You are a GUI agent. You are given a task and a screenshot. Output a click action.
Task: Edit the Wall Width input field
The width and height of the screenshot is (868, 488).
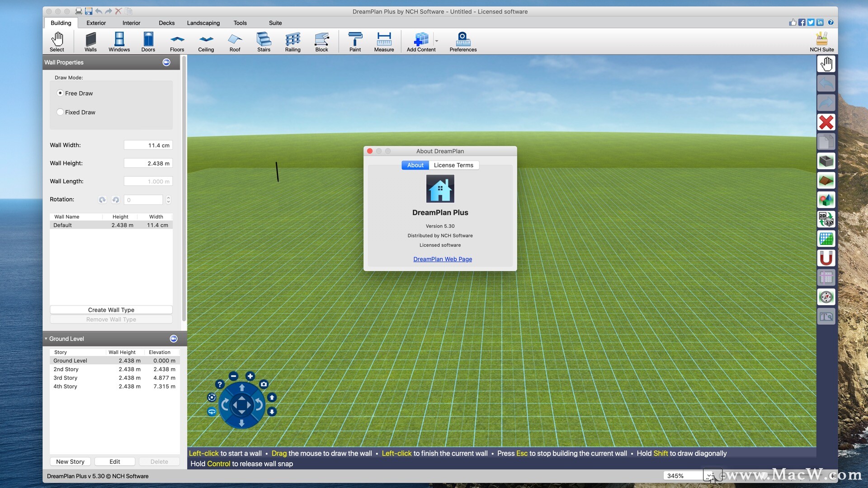[147, 145]
